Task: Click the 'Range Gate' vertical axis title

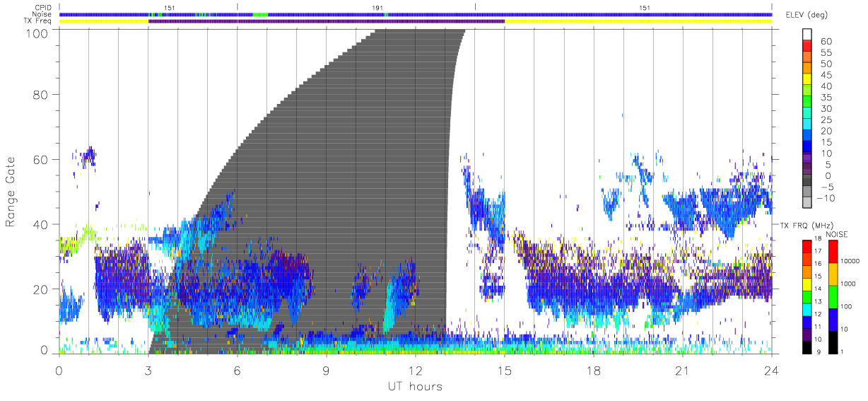Action: click(11, 192)
